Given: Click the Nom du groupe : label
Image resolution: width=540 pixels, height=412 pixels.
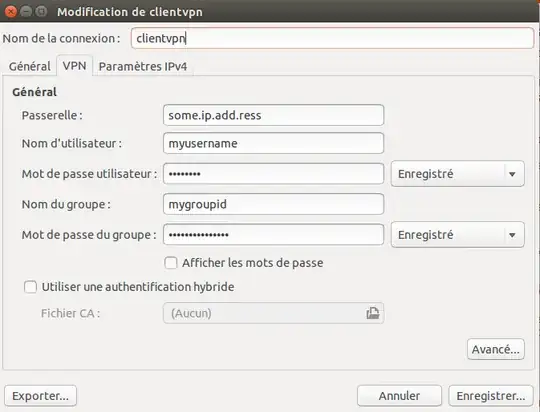Looking at the screenshot, I should click(66, 204).
